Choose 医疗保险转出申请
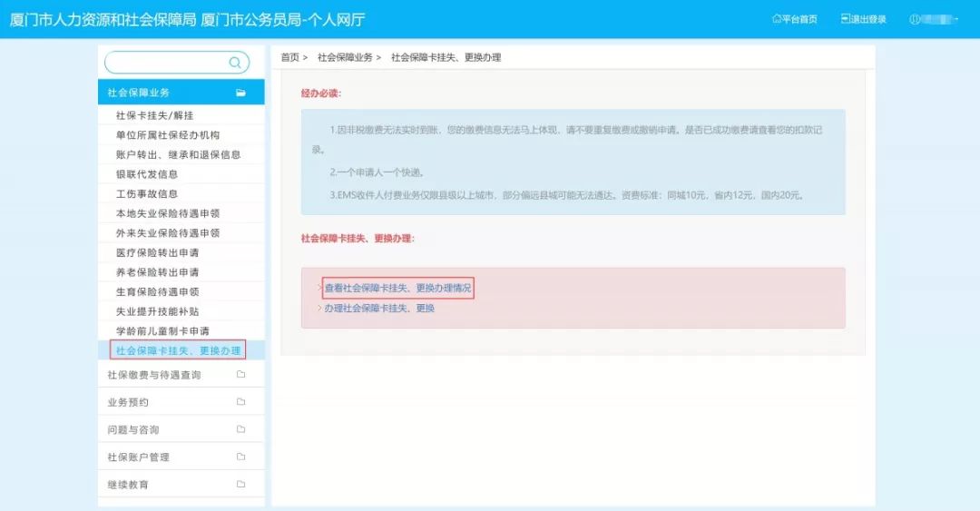This screenshot has height=511, width=980. click(158, 252)
